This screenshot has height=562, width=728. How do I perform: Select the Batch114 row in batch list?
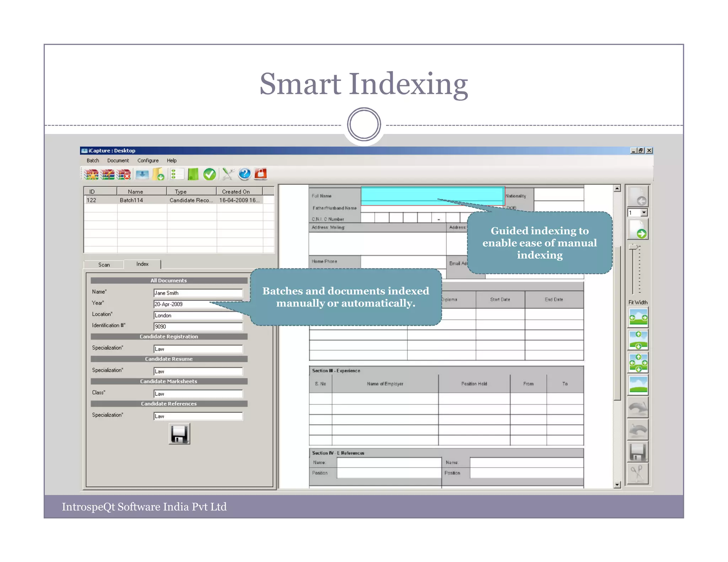point(179,200)
